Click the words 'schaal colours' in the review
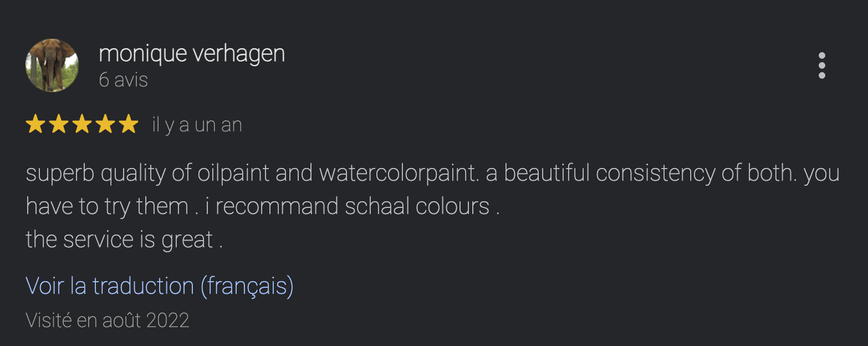868x346 pixels. 417,206
